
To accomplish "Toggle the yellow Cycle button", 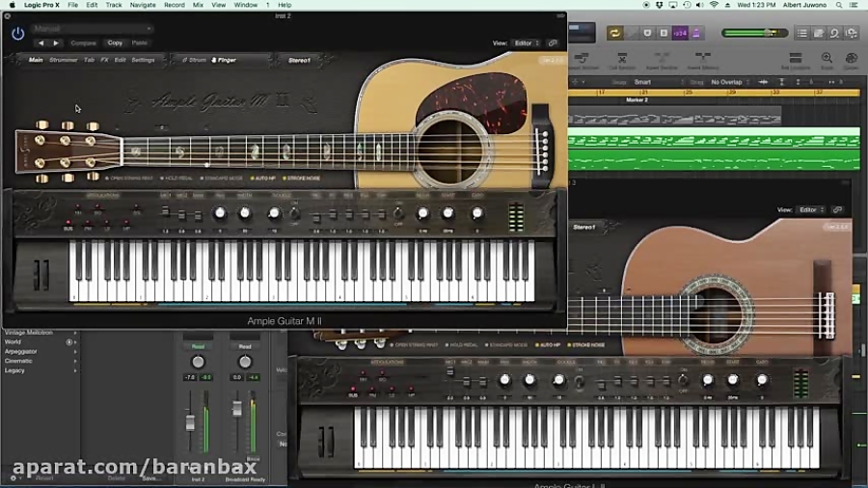I will coord(614,33).
